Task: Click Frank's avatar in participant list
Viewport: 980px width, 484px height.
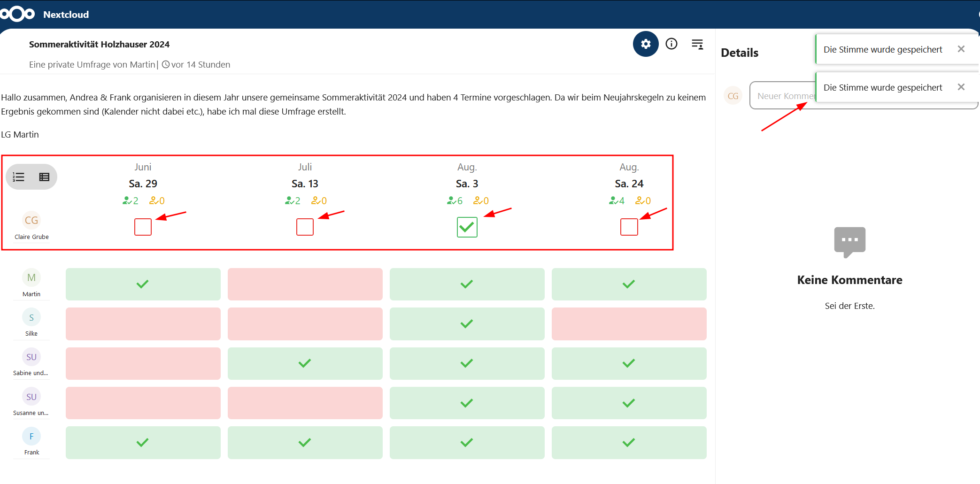Action: pyautogui.click(x=31, y=436)
